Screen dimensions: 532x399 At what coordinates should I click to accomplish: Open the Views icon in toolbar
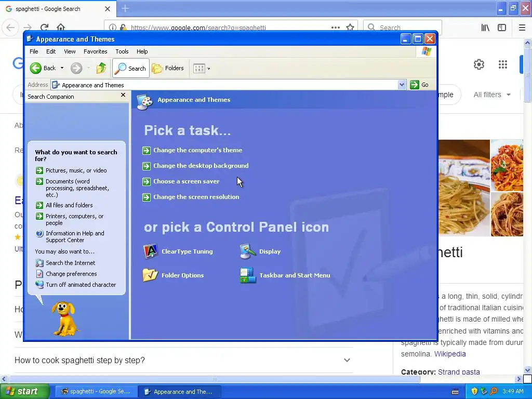click(199, 69)
